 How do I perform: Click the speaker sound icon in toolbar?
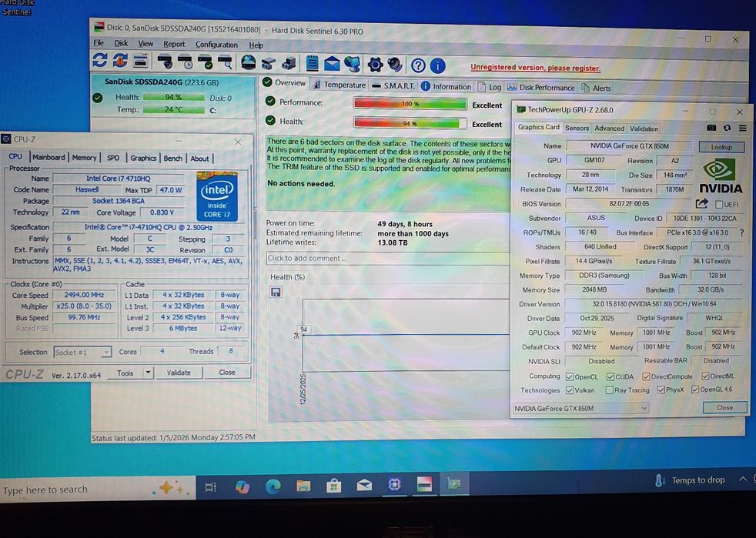click(395, 65)
